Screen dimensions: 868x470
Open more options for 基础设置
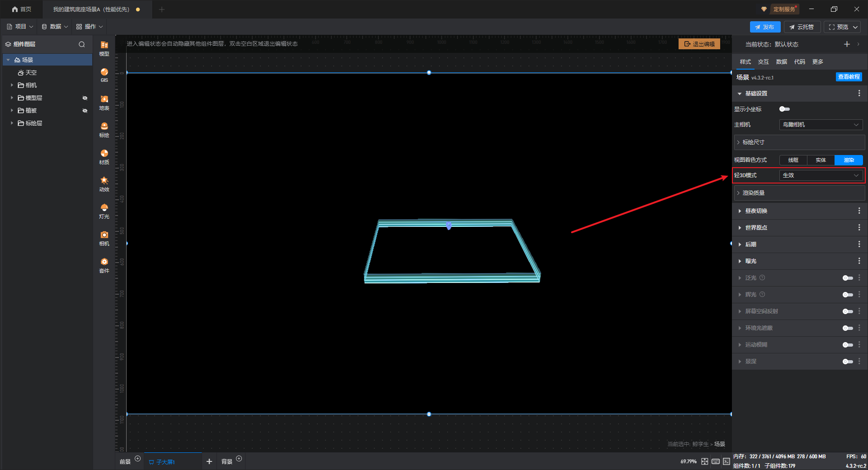(859, 93)
